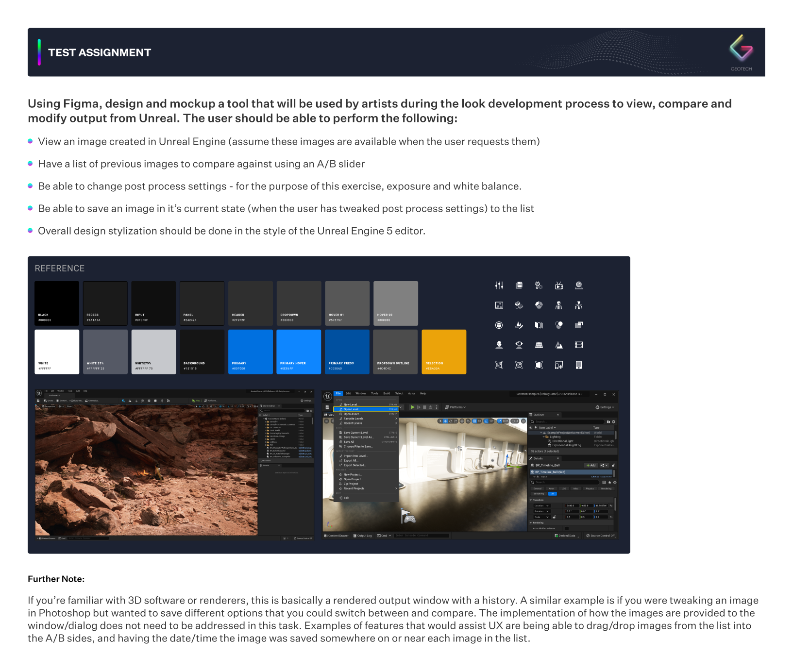Click the stacked windows icon
This screenshot has height=672, width=793.
579,325
